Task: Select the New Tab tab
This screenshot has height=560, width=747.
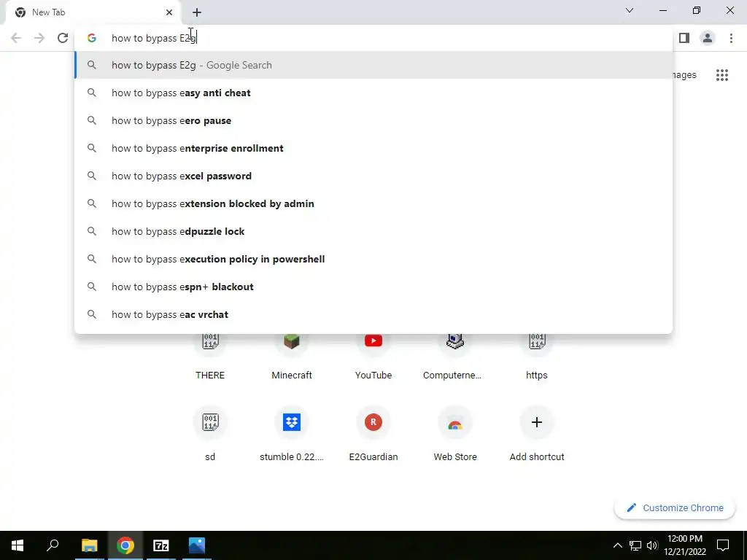Action: pos(93,12)
